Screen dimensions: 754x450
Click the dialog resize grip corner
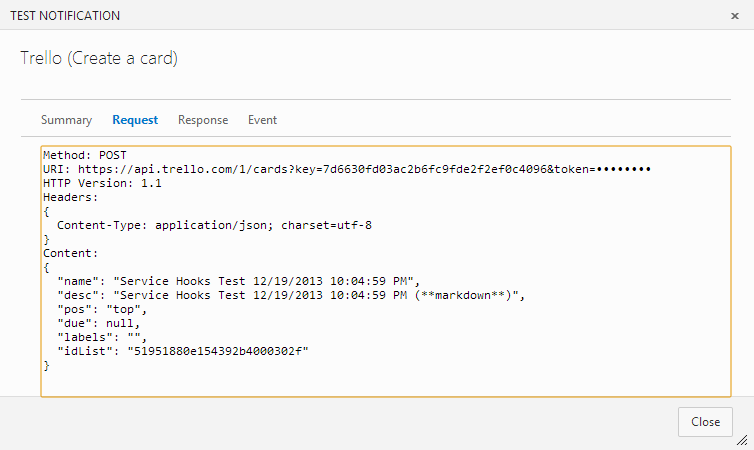[741, 439]
